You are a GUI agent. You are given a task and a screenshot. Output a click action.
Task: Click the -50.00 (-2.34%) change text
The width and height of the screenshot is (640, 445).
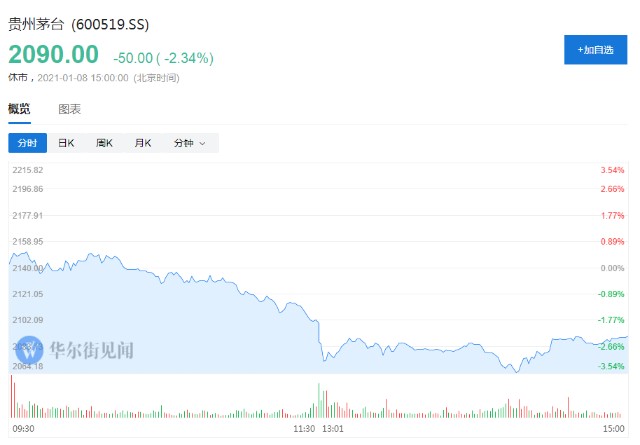(164, 58)
